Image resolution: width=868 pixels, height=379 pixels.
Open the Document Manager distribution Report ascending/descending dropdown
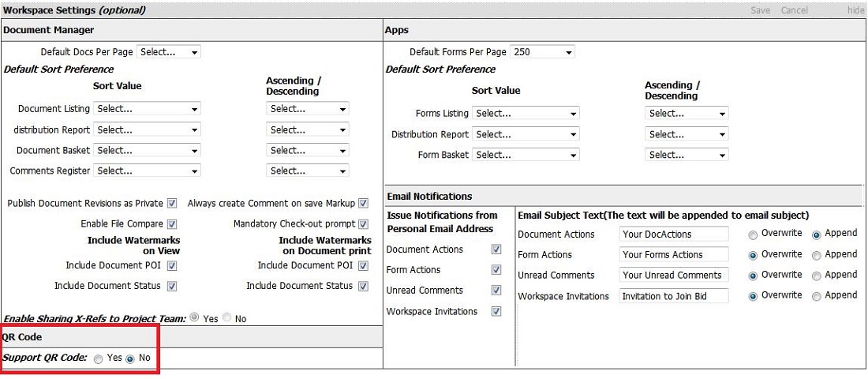coord(307,130)
